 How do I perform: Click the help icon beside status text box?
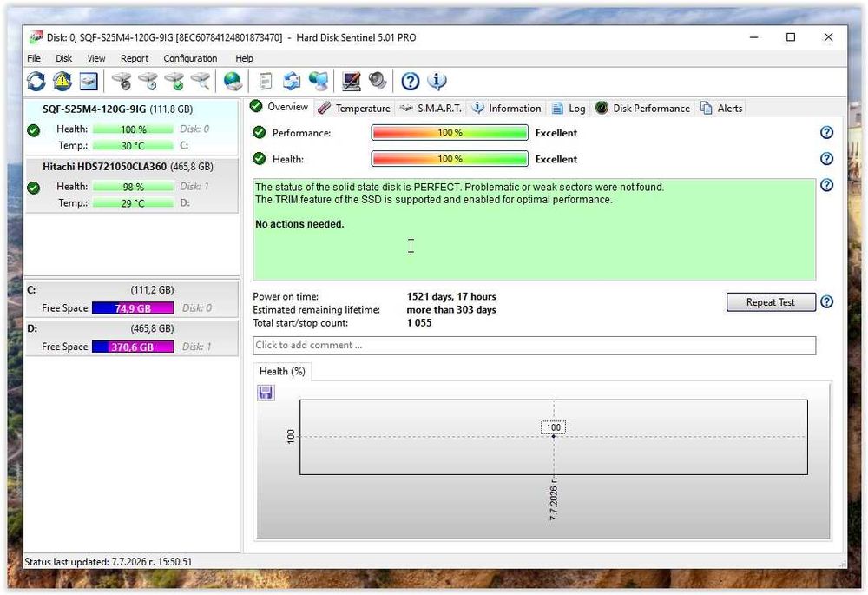click(826, 185)
